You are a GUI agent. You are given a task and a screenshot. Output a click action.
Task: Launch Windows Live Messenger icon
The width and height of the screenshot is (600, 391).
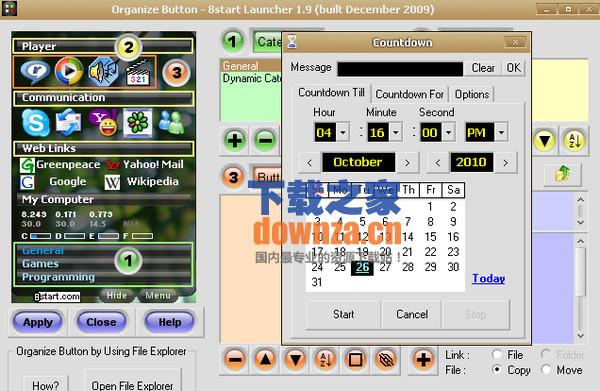[171, 123]
